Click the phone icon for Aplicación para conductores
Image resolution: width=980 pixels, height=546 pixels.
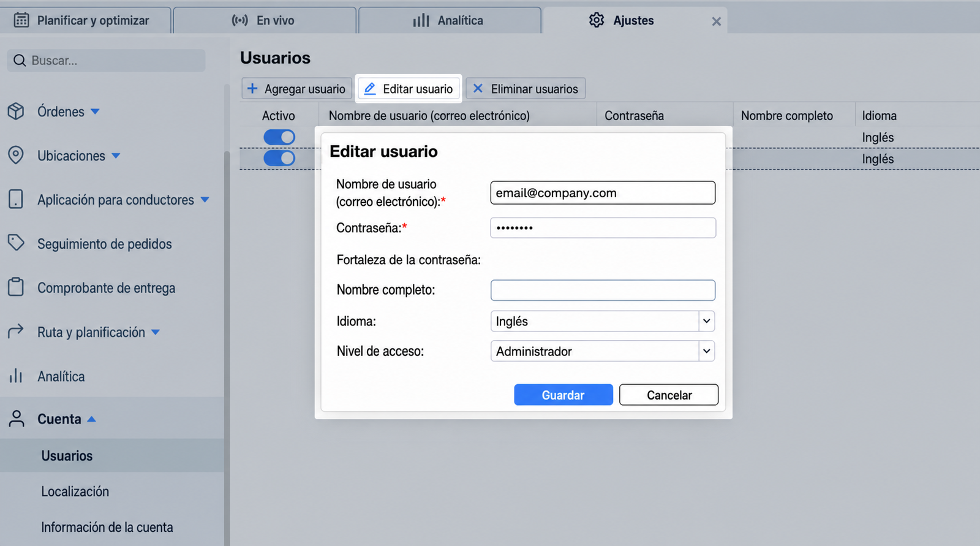click(16, 199)
